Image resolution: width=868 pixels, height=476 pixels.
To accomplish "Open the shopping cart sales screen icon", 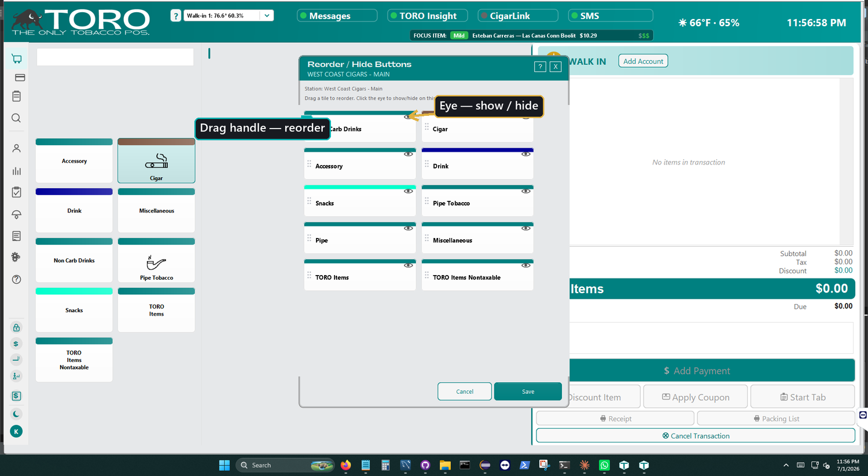I will tap(16, 59).
